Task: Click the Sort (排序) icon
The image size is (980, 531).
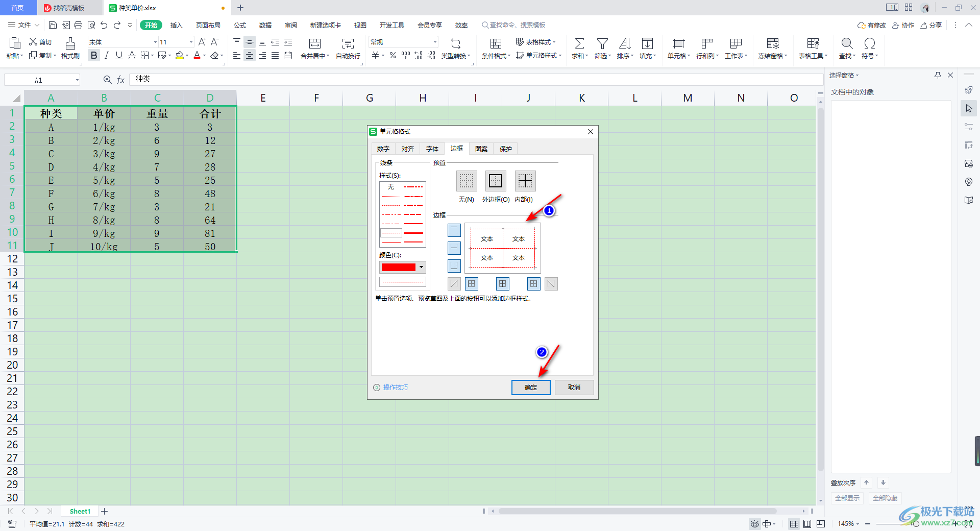Action: coord(625,43)
